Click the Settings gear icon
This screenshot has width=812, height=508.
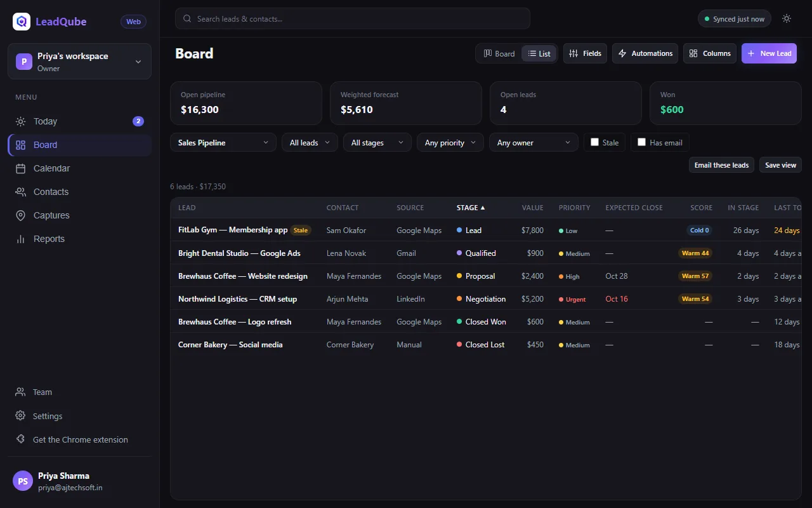20,416
